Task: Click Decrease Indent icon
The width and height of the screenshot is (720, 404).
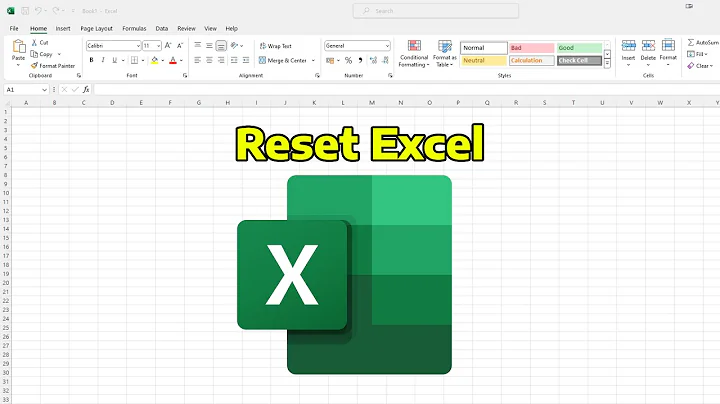Action: pos(234,60)
